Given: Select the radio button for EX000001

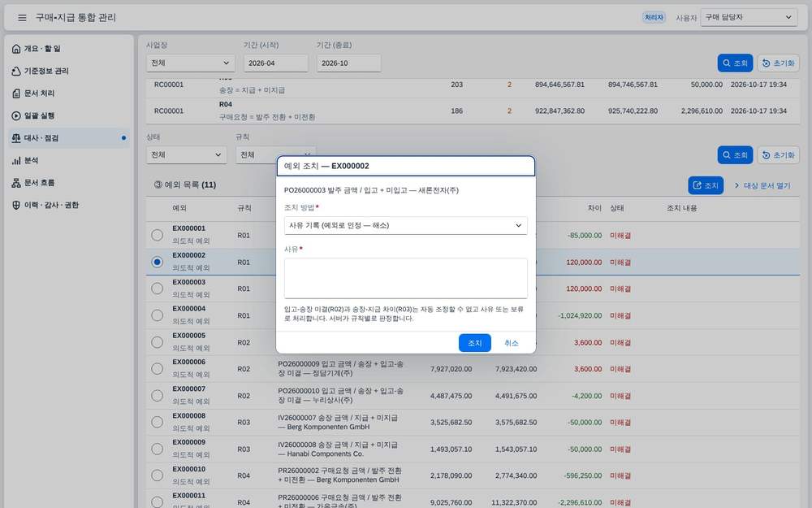Looking at the screenshot, I should click(x=157, y=235).
